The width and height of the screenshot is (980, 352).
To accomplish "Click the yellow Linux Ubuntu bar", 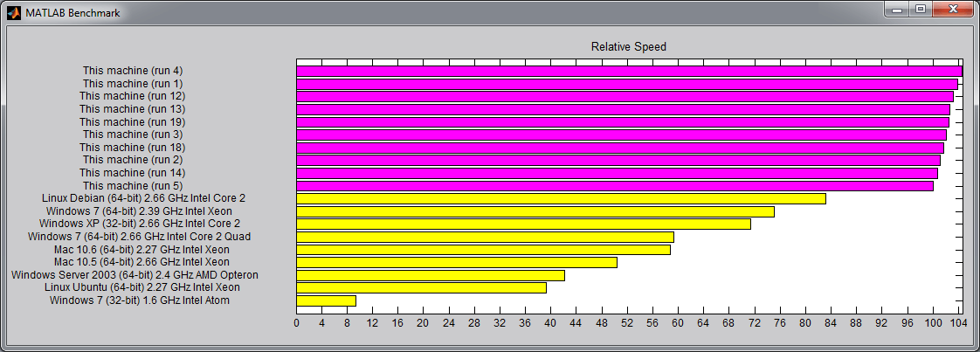I will point(421,287).
